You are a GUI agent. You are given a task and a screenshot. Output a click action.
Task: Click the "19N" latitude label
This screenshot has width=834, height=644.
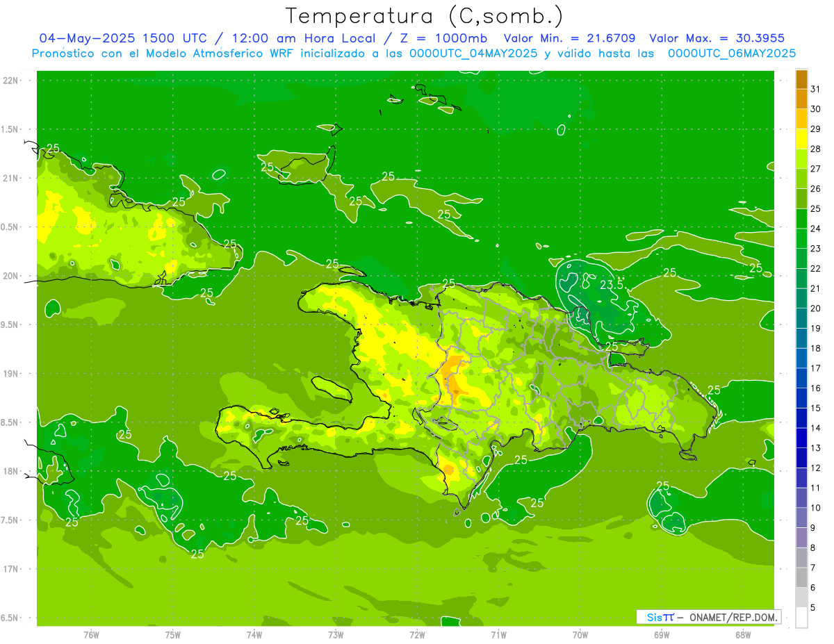pyautogui.click(x=10, y=373)
